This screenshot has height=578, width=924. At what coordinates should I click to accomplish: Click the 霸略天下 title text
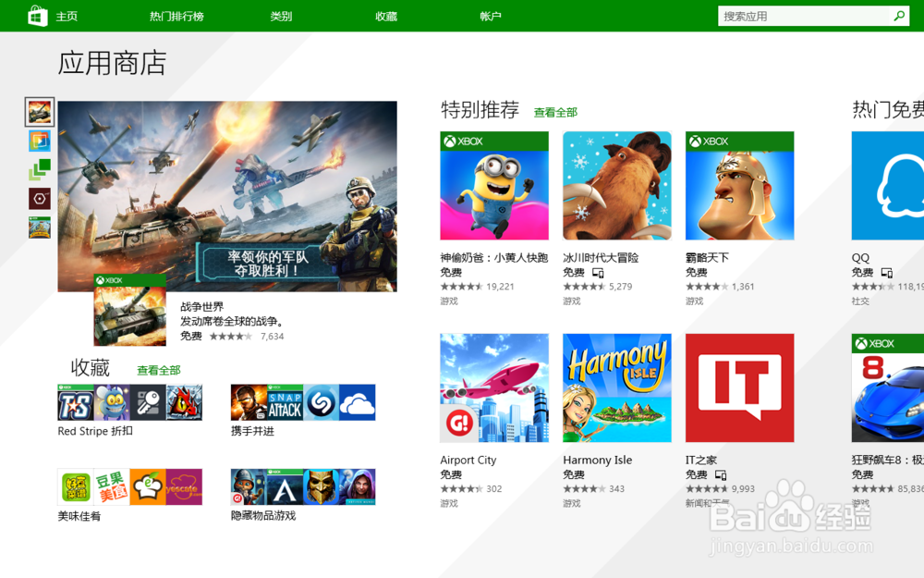(707, 258)
